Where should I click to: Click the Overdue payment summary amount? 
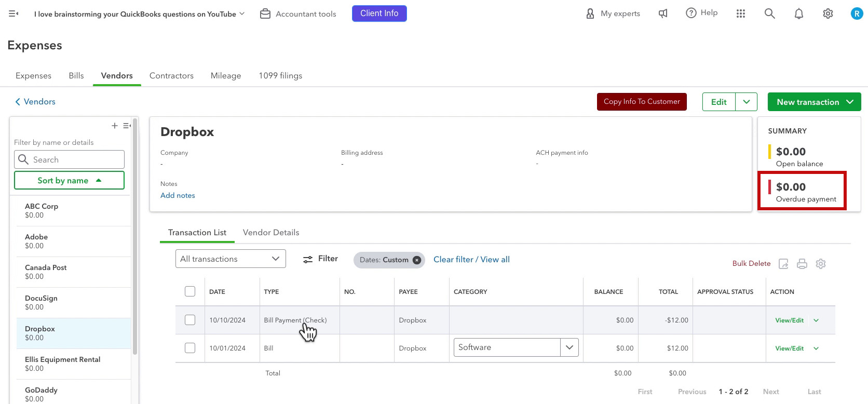791,187
